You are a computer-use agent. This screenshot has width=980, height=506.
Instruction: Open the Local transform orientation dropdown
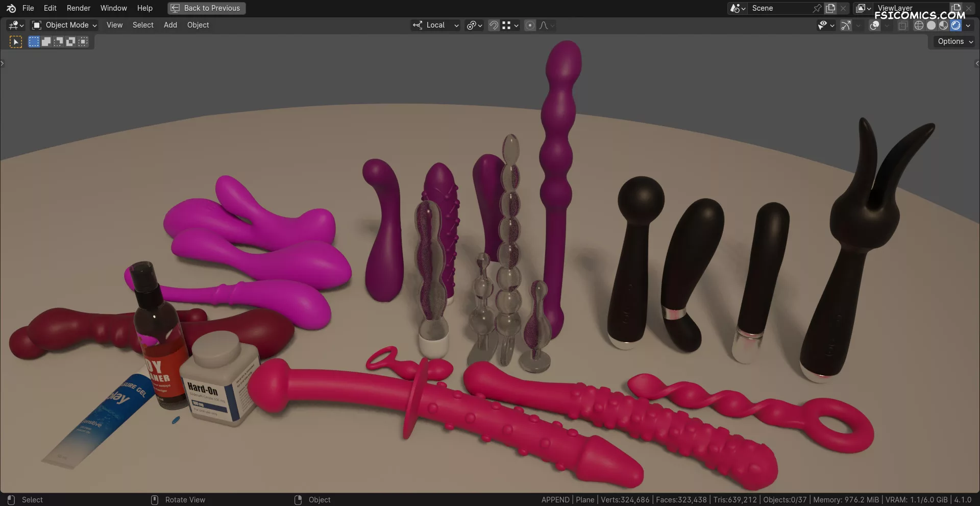436,25
